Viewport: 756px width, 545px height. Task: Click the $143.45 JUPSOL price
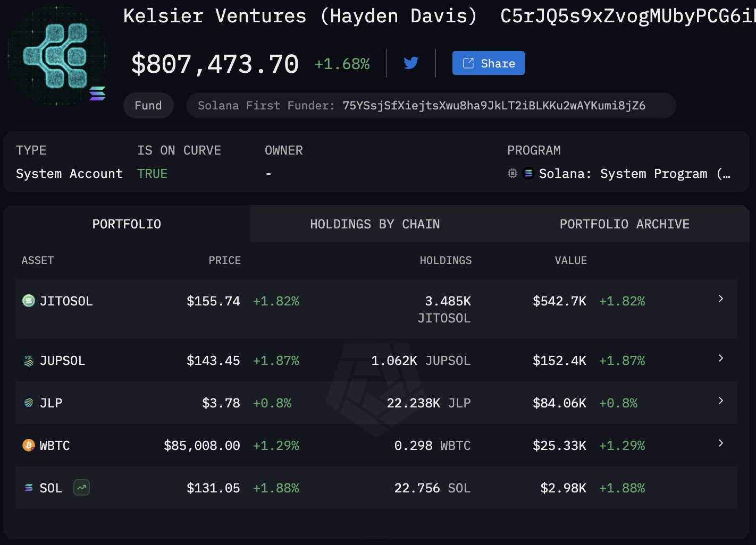213,361
